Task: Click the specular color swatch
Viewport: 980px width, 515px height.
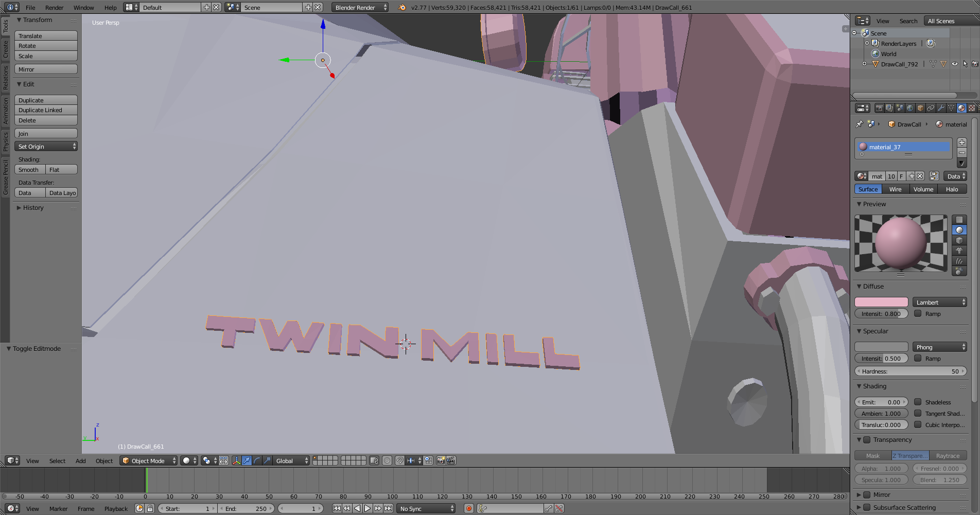Action: (x=881, y=347)
